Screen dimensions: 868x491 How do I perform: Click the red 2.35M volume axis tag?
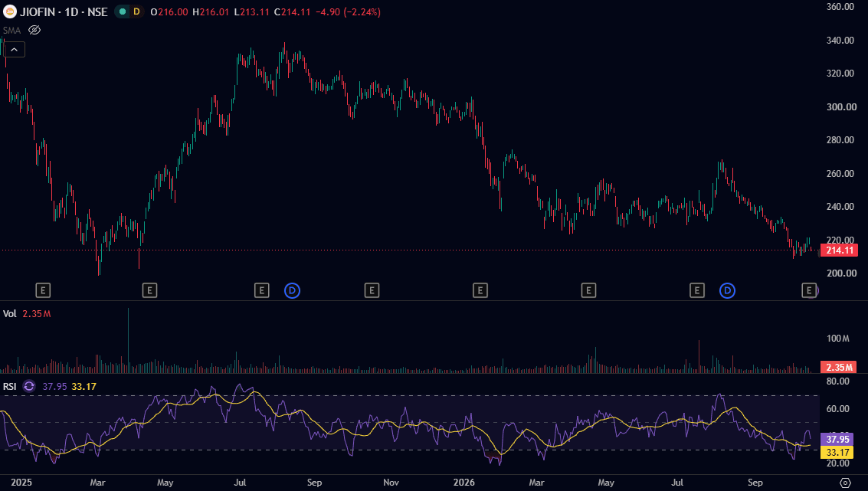pos(839,367)
